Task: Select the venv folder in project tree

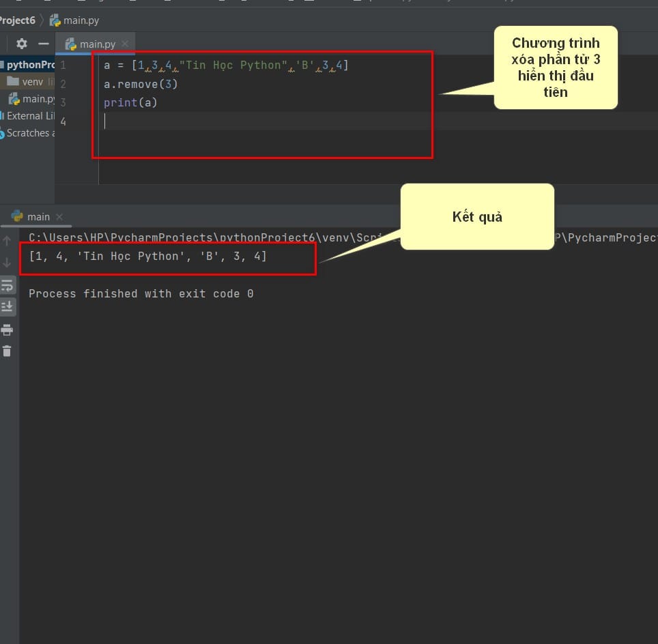Action: [27, 82]
